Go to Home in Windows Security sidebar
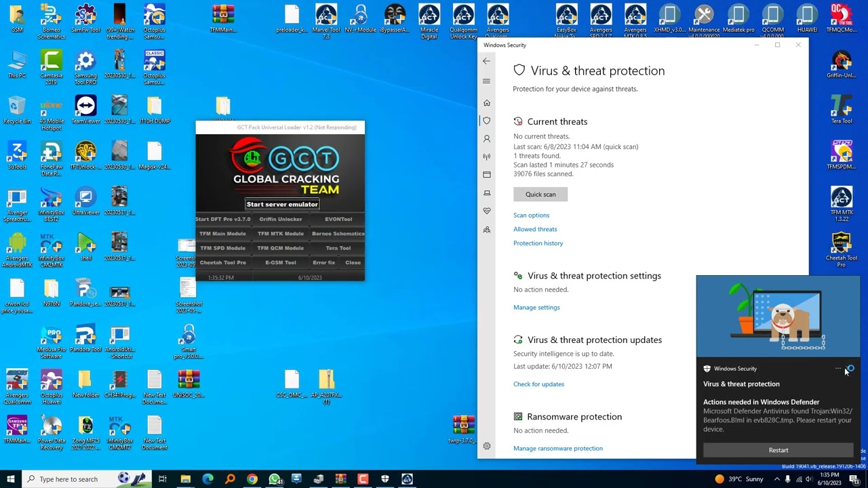868x488 pixels. 486,103
